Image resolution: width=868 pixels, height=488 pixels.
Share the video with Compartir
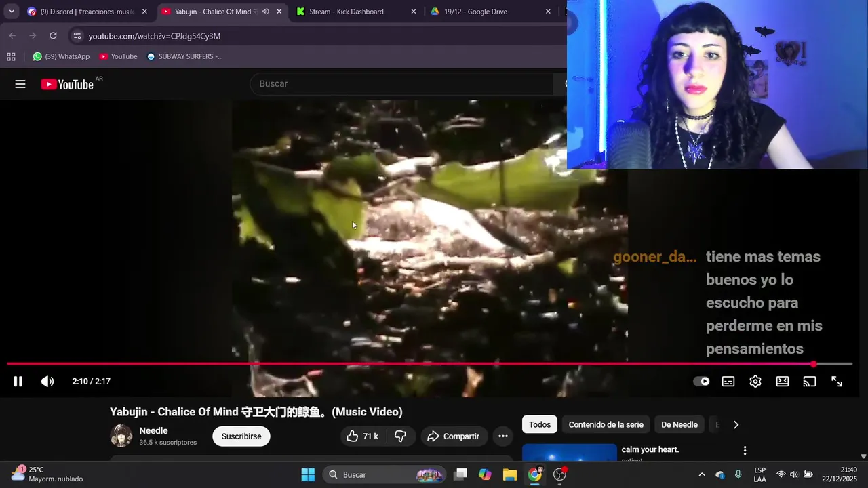click(x=453, y=436)
